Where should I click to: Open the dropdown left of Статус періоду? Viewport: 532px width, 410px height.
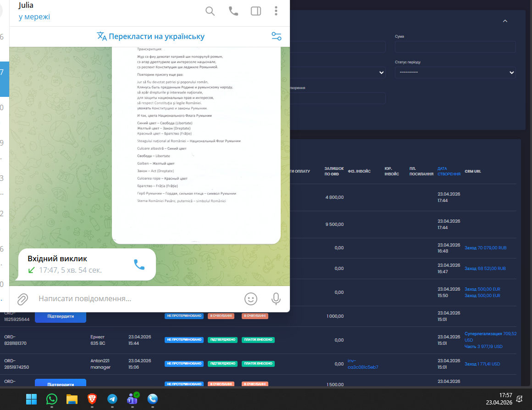[x=338, y=73]
